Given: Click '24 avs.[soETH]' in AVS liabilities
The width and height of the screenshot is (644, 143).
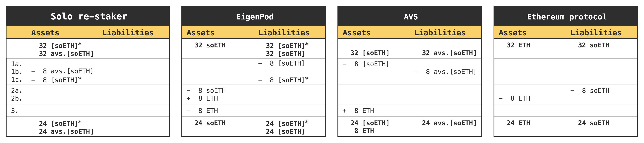Looking at the screenshot, I should [449, 123].
